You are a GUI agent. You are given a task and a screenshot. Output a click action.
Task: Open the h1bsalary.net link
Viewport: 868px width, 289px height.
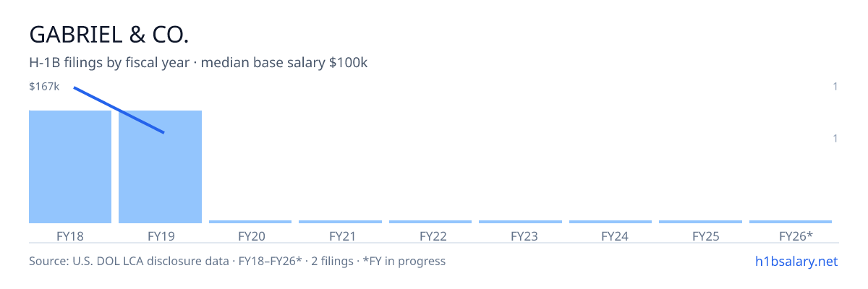coord(796,261)
